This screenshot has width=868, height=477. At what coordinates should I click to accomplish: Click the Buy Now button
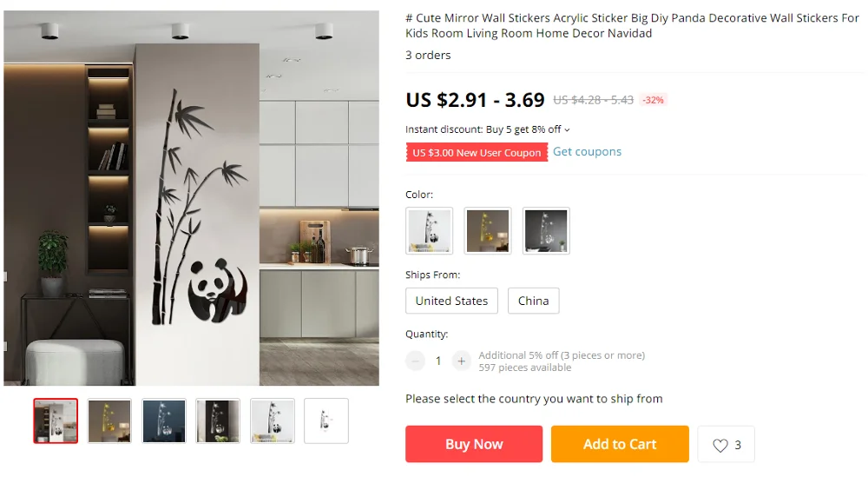pos(474,444)
